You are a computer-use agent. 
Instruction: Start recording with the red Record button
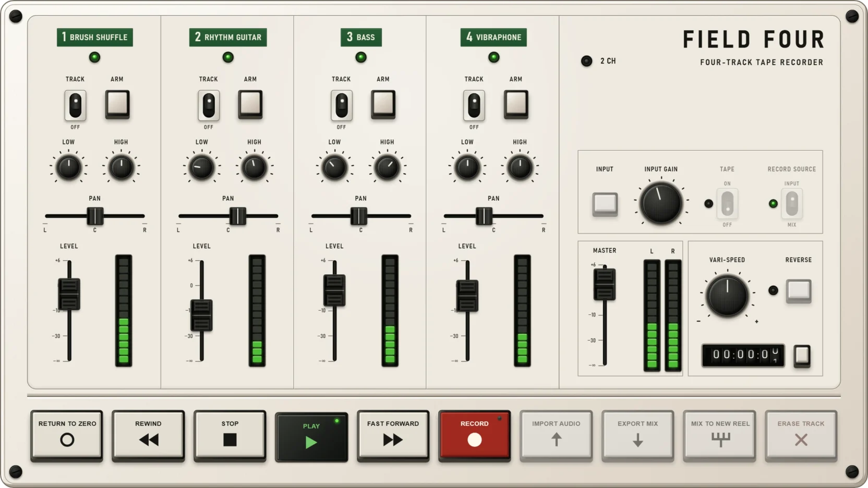pyautogui.click(x=475, y=435)
